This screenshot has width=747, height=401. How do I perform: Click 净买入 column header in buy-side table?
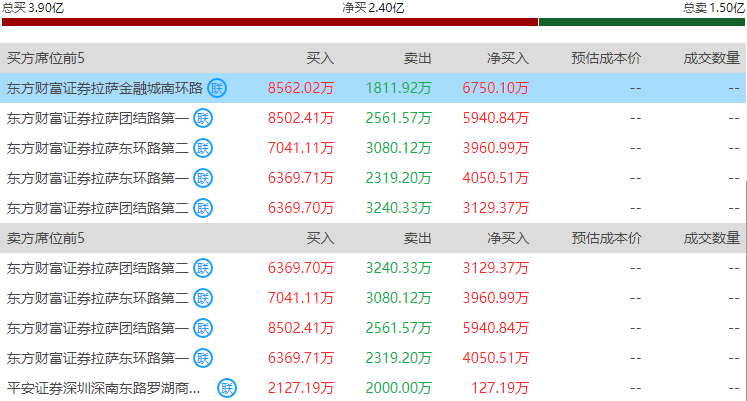pyautogui.click(x=508, y=58)
